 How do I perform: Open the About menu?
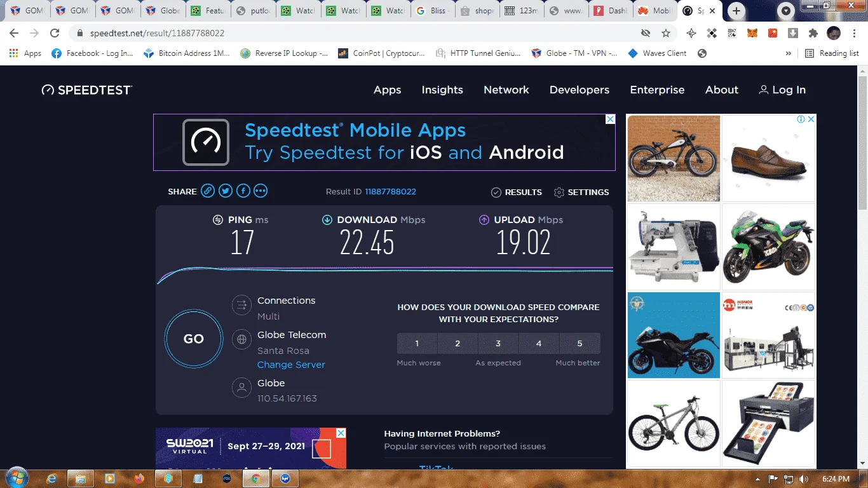coord(722,90)
